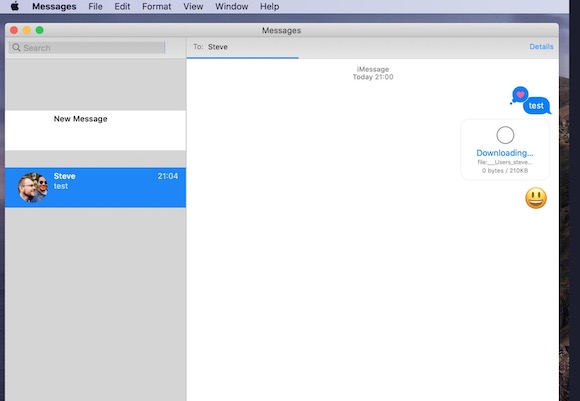Click the 0 bytes / 210KB status
The width and height of the screenshot is (580, 401).
[x=505, y=171]
